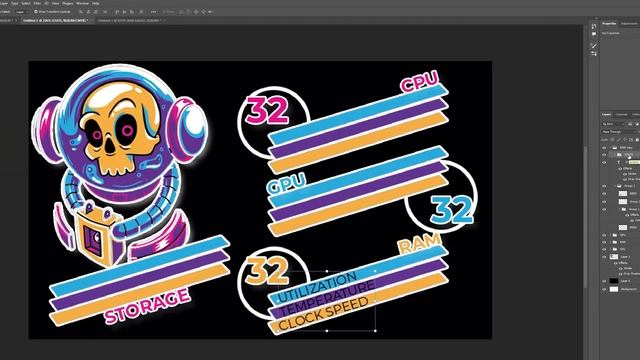The height and width of the screenshot is (360, 640).
Task: Click the text layer T icon
Action: tap(619, 162)
